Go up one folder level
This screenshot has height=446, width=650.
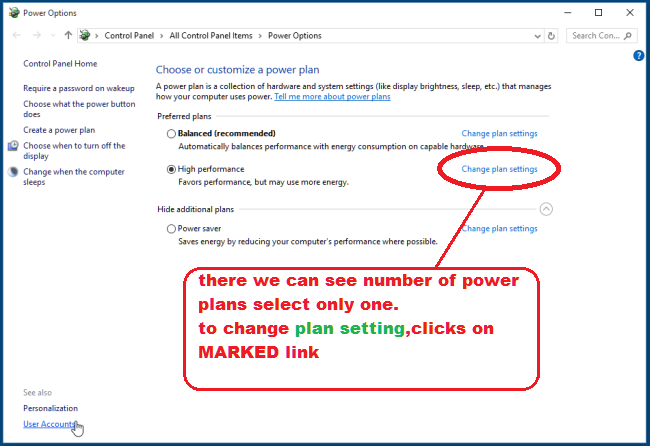point(68,36)
